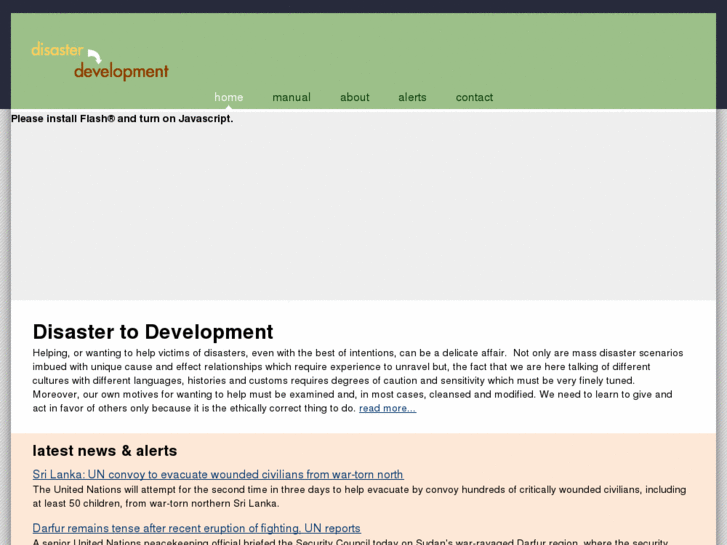Open the home navigation tab
Viewport: 727px width, 545px height.
point(229,97)
